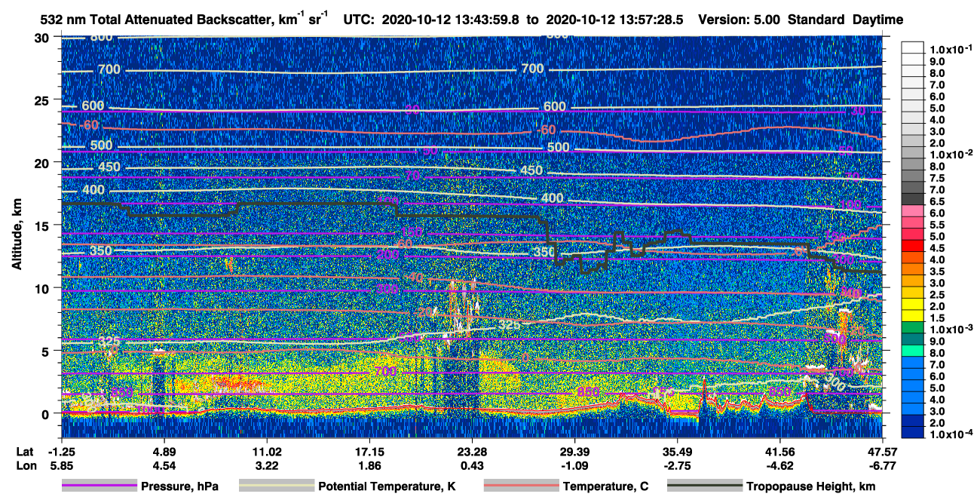Click the 'Lon' row label
The image size is (980, 503).
pos(26,465)
